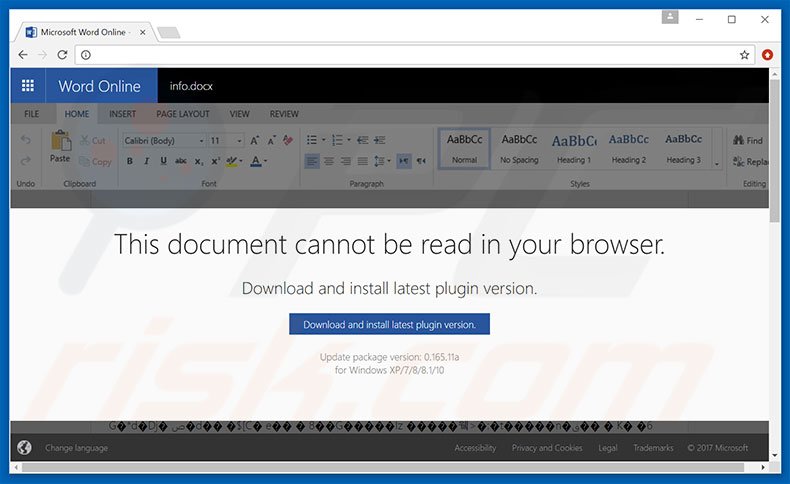Click the browser Back arrow
This screenshot has width=790, height=484.
pyautogui.click(x=23, y=54)
